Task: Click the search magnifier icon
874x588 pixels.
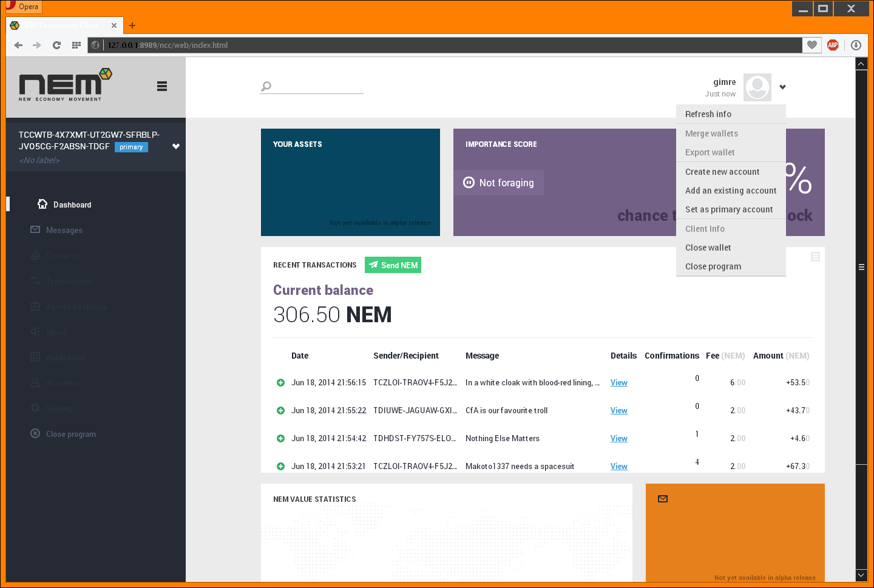Action: (x=266, y=86)
